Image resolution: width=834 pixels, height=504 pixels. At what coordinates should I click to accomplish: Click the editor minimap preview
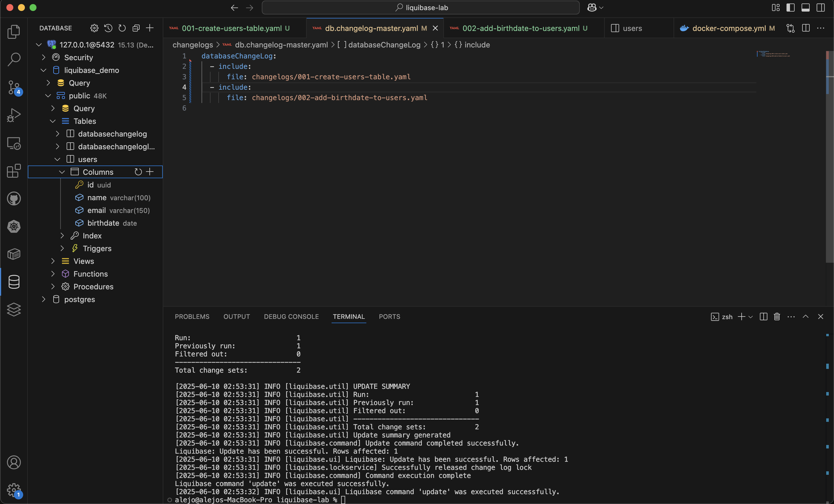(x=773, y=54)
